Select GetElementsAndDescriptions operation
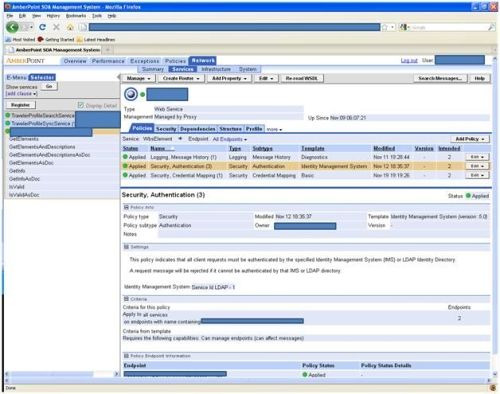This screenshot has width=500, height=394. [x=42, y=147]
